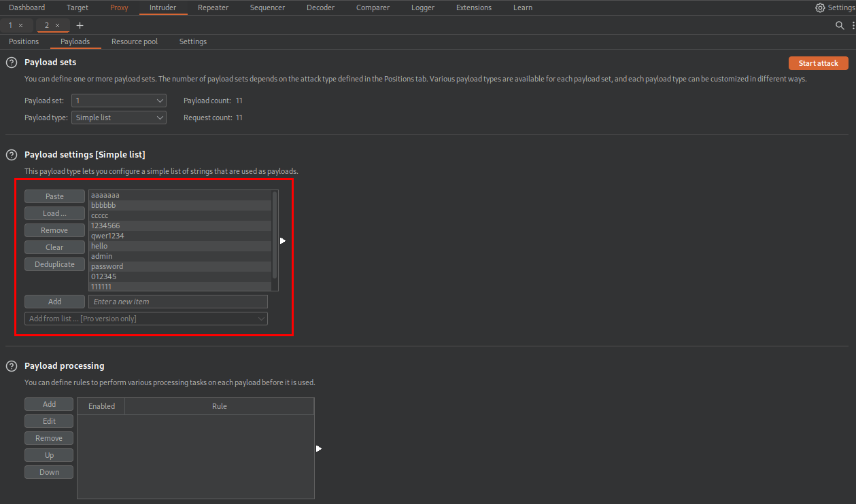856x504 pixels.
Task: Click the Load... button
Action: click(x=54, y=213)
